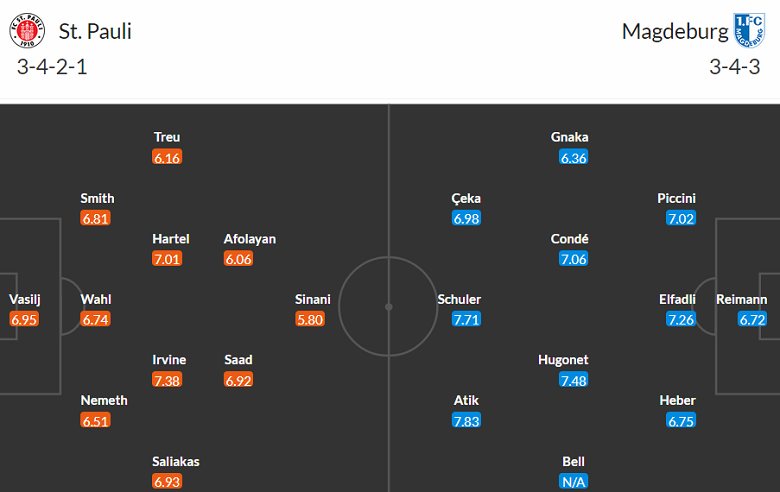
Task: Open the Magdeburg team link
Action: pos(675,31)
